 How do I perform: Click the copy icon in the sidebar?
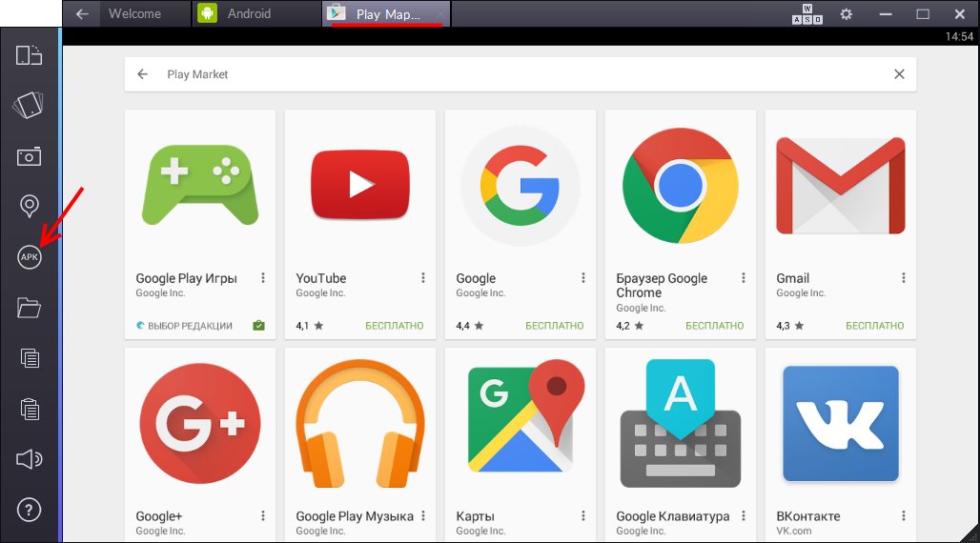30,358
